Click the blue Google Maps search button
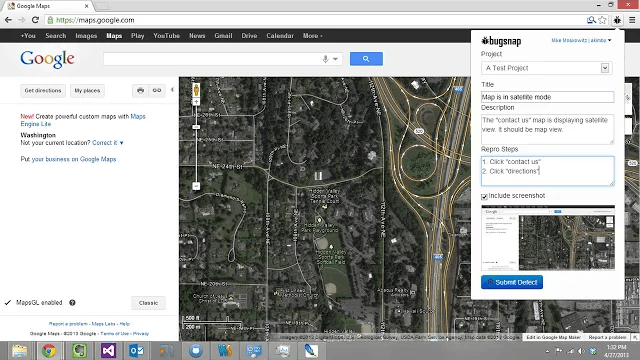640x360 pixels. (x=366, y=59)
